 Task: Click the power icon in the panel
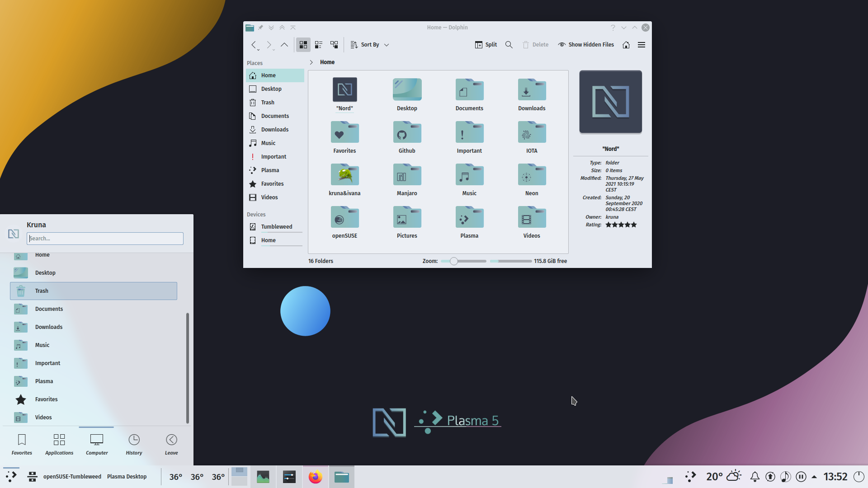point(859,477)
